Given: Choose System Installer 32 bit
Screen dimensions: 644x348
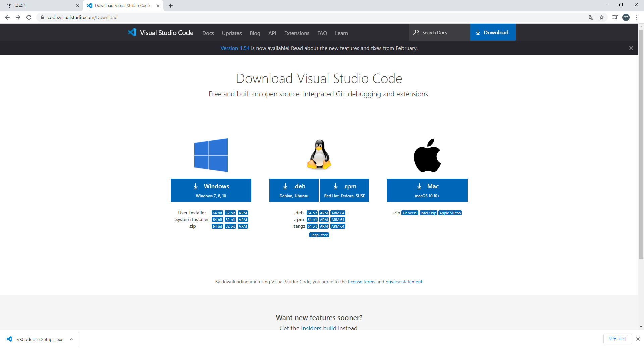Looking at the screenshot, I should [x=230, y=220].
